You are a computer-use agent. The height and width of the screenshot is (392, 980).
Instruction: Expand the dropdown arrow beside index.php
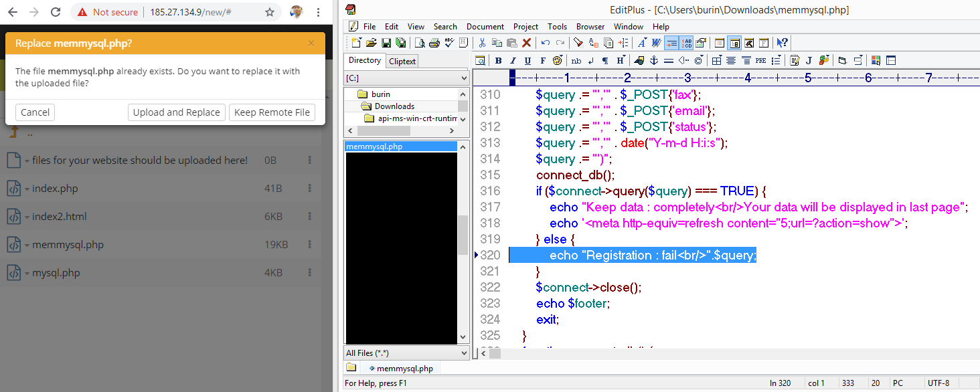click(27, 189)
